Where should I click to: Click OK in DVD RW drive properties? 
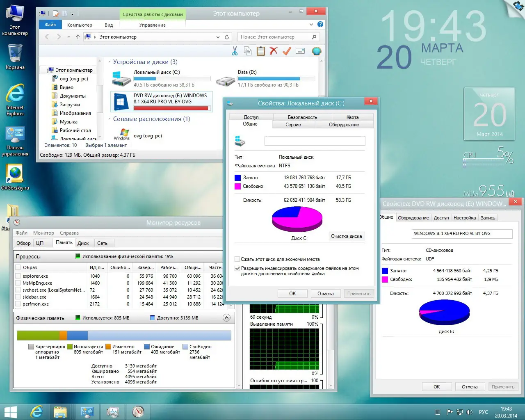(x=437, y=387)
